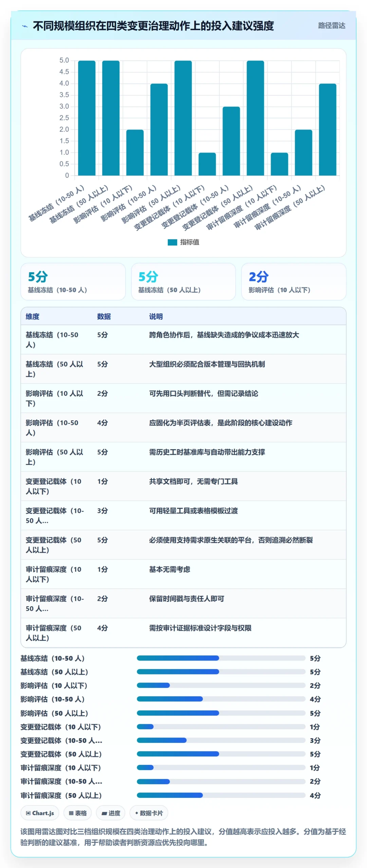Select the bar for 审计留痕深度（10-50 人）in chart
367x868 pixels.
point(304,153)
